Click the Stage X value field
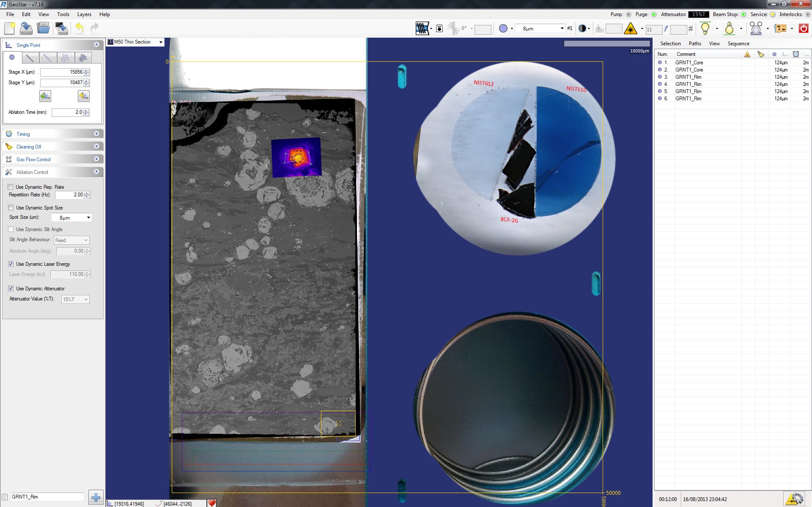 click(x=63, y=72)
